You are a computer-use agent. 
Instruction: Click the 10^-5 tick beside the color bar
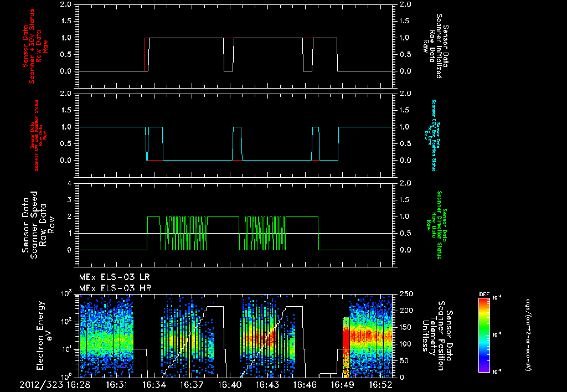(x=497, y=335)
